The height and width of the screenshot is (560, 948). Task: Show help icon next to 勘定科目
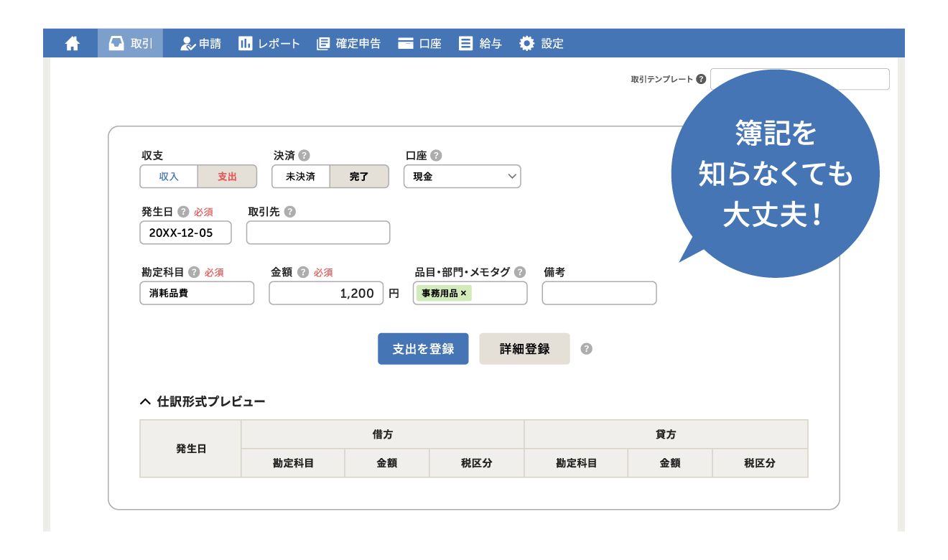coord(194,272)
